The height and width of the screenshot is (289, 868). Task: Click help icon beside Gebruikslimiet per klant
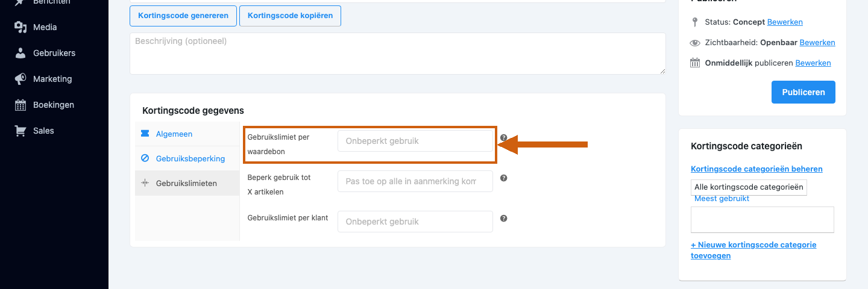click(x=504, y=219)
